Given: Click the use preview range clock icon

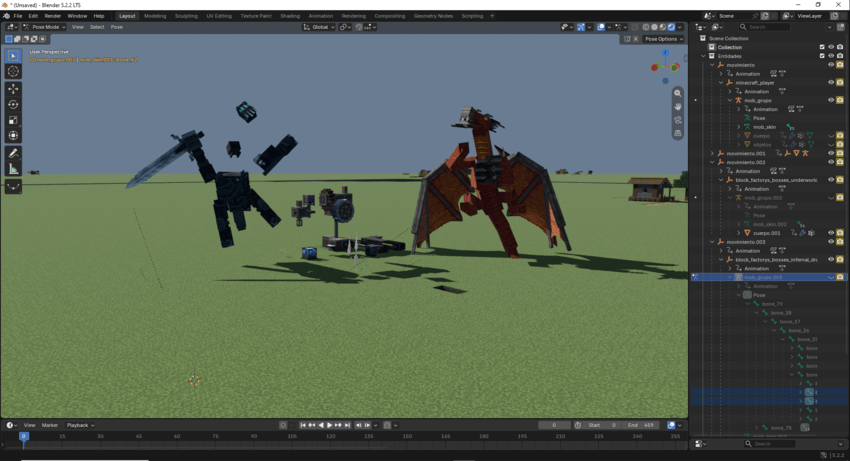Looking at the screenshot, I should pyautogui.click(x=578, y=425).
